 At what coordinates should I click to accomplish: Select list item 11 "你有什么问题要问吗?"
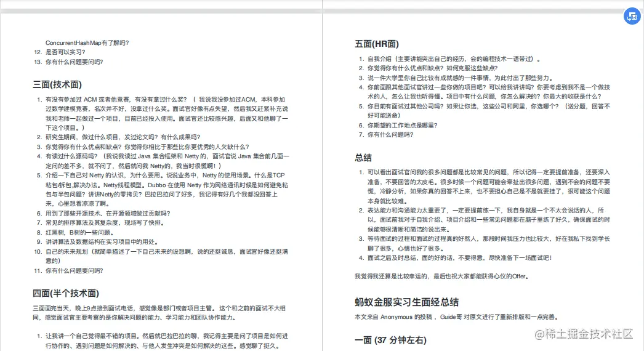pos(74,271)
